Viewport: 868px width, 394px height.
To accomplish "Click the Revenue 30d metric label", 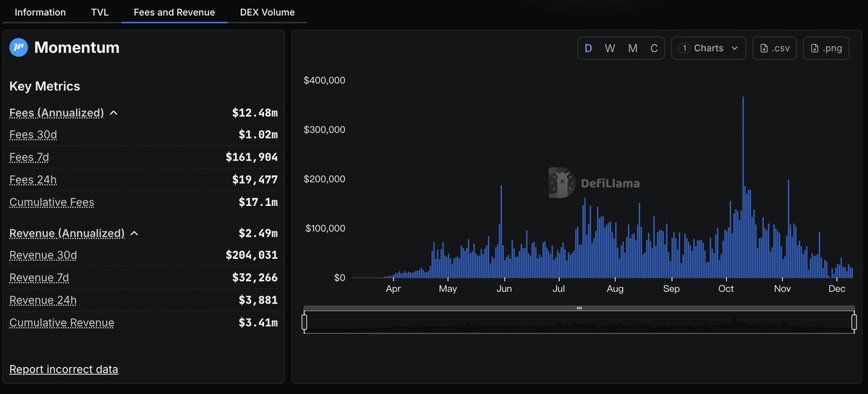I will [43, 255].
